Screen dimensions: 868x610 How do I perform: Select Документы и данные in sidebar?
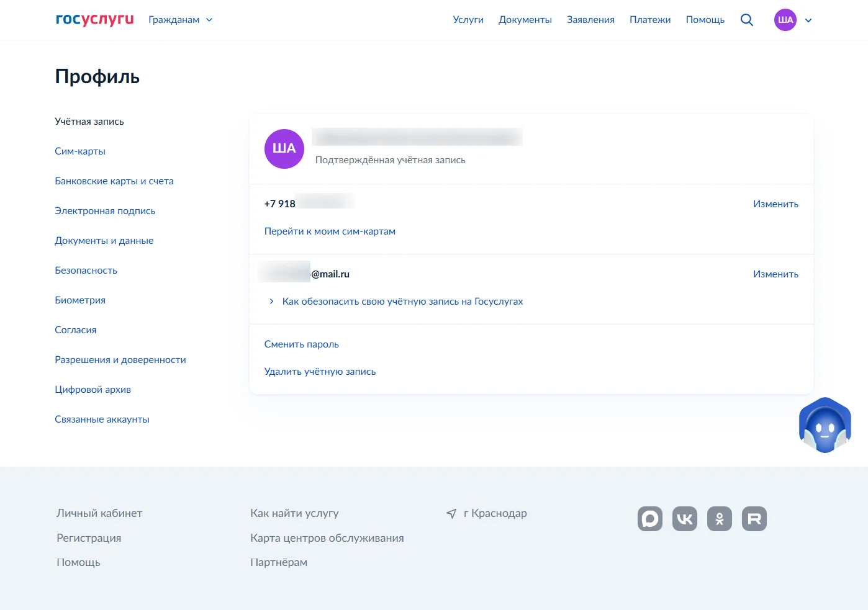pos(104,241)
